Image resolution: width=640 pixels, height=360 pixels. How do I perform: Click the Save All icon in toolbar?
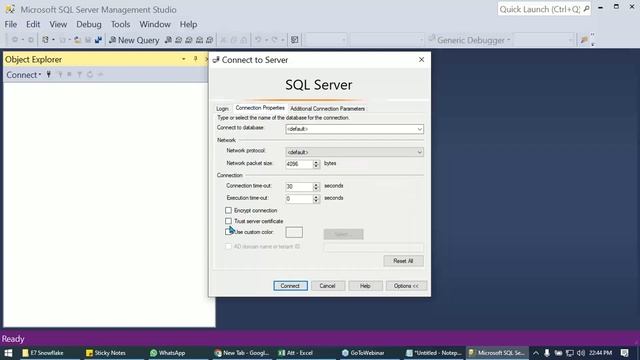click(x=98, y=40)
